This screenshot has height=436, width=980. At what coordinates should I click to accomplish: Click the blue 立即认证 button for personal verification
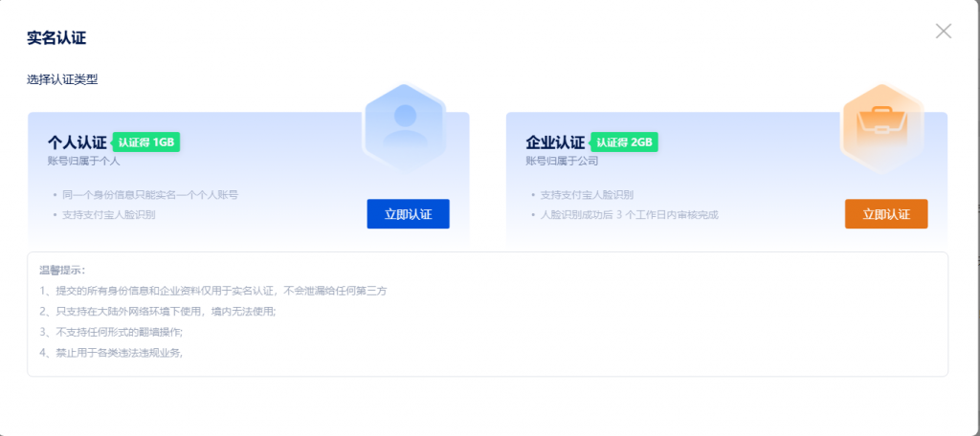coord(408,213)
